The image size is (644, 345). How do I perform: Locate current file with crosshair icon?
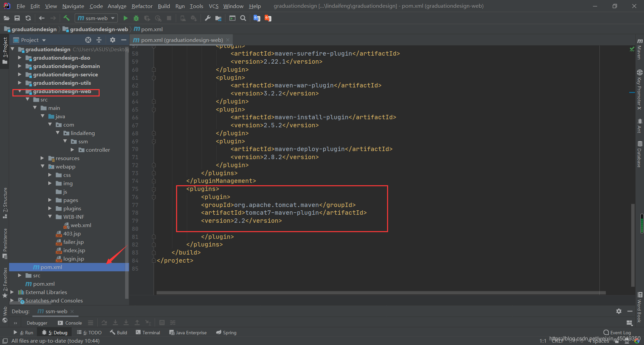[x=88, y=40]
